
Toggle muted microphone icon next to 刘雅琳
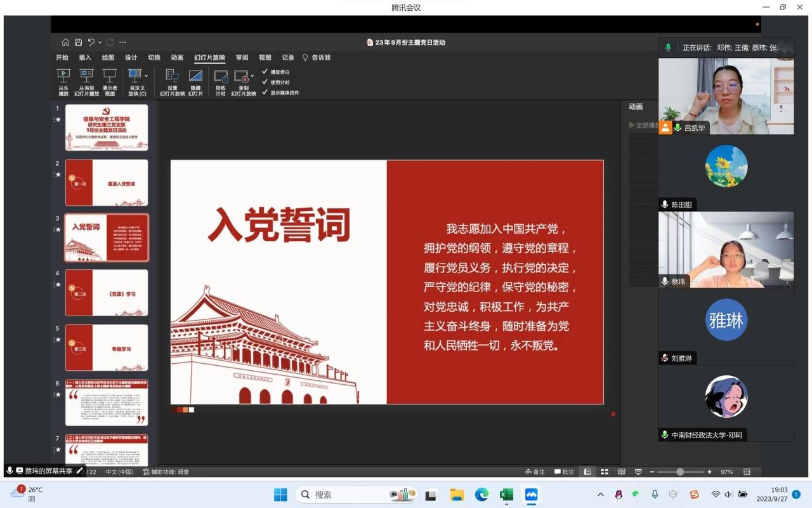click(x=665, y=358)
